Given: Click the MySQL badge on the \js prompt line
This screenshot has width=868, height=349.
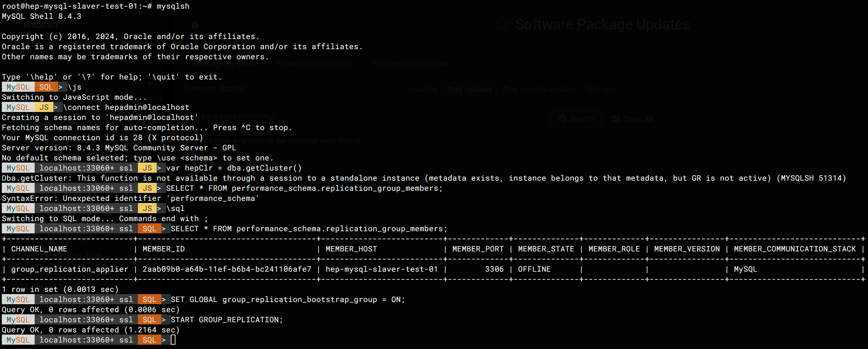Looking at the screenshot, I should click(x=18, y=87).
